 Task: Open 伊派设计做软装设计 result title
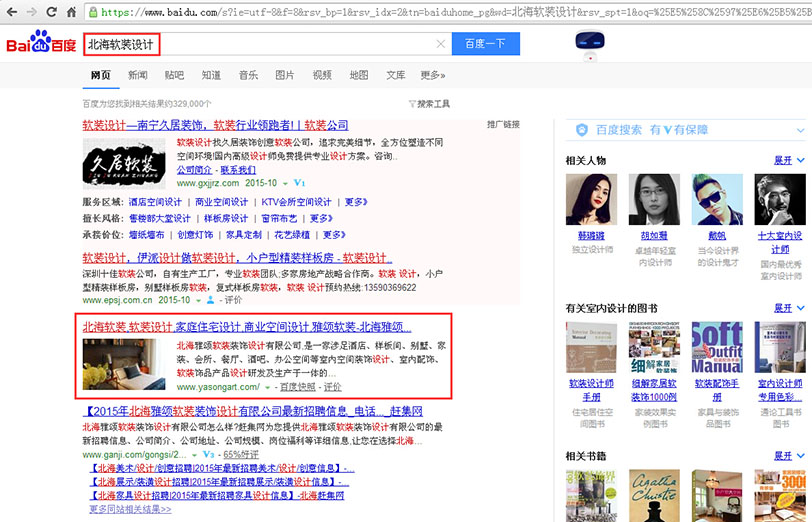coord(237,258)
